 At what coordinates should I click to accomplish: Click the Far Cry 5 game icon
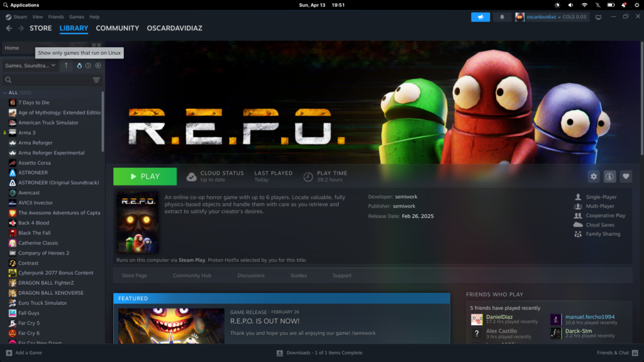pos(13,323)
